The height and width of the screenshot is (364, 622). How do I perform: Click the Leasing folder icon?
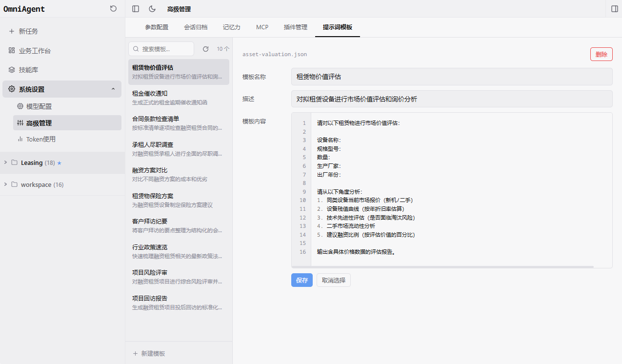[14, 162]
